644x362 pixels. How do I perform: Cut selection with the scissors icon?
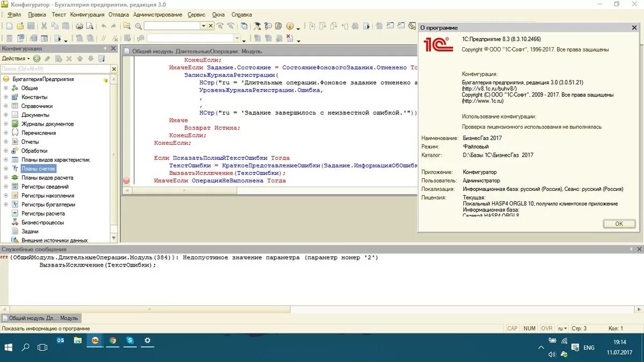[x=44, y=26]
